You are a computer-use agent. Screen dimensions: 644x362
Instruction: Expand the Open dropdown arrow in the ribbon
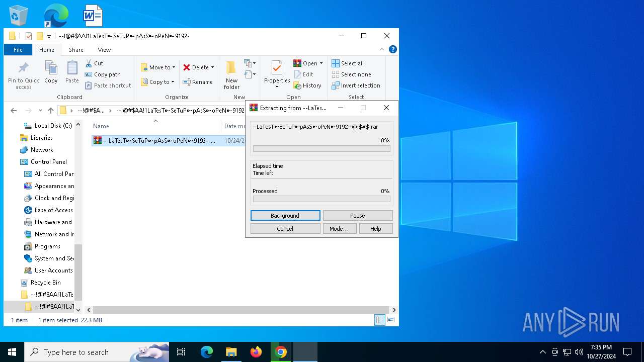[x=321, y=63]
